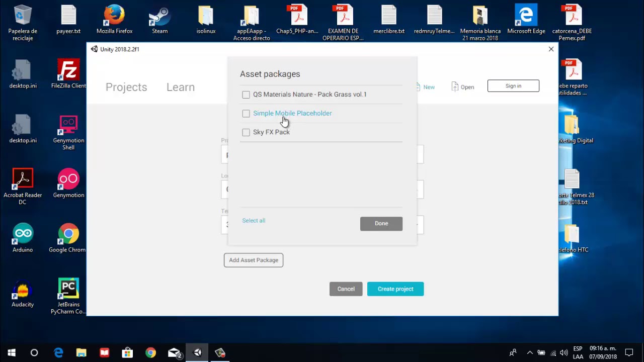
Task: Select the Steam desktop shortcut
Action: pyautogui.click(x=160, y=20)
